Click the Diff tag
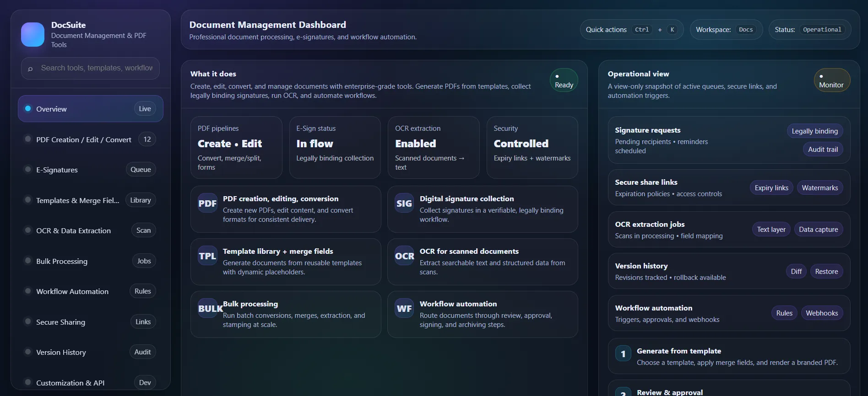Screen dimensions: 868x396 (797, 272)
